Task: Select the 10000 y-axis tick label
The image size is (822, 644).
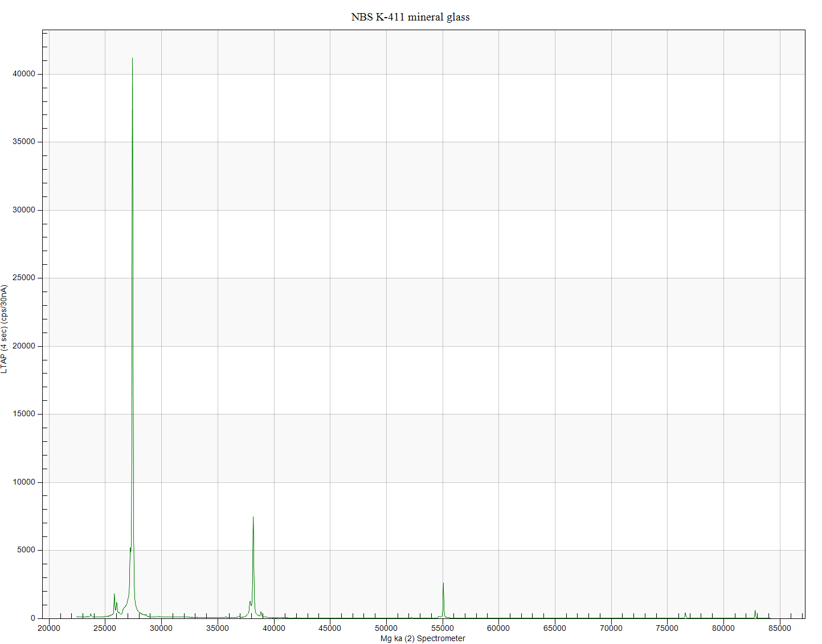Action: 24,482
